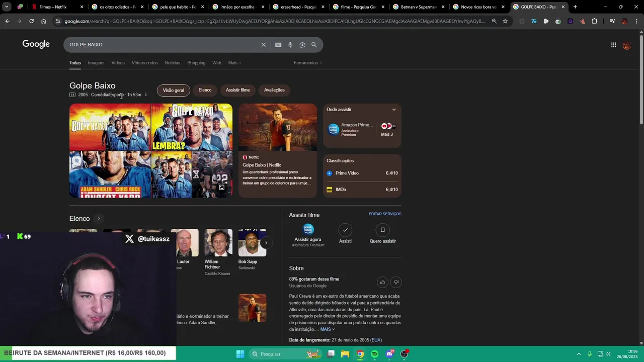This screenshot has height=362, width=644.
Task: Open the Golpe Baixo LEMBRA? poster thumbnail
Action: click(192, 127)
